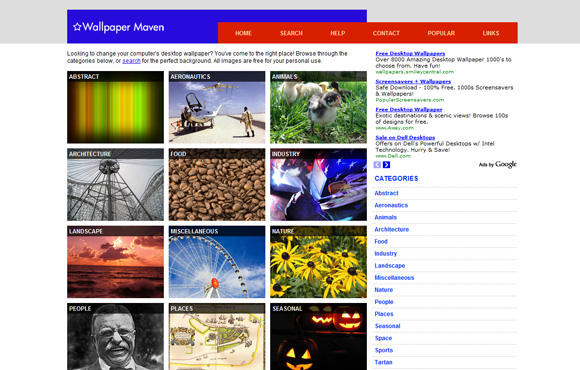This screenshot has height=370, width=580.
Task: Click the PopularScreensavers.com URL
Action: click(409, 100)
